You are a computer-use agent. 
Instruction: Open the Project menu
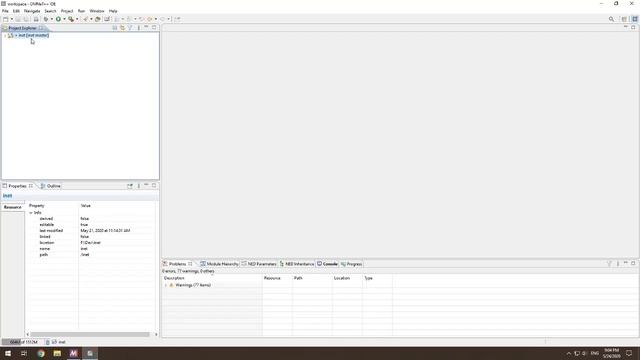(67, 11)
